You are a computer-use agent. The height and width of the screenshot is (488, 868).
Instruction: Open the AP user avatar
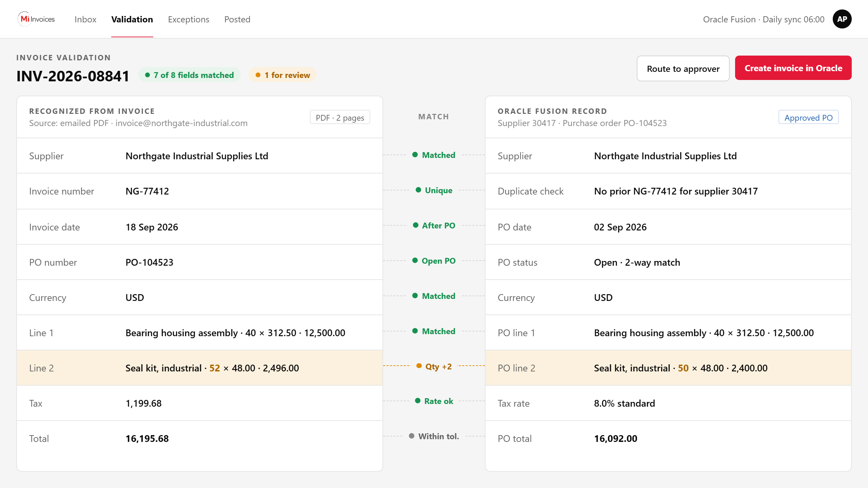[x=842, y=19]
